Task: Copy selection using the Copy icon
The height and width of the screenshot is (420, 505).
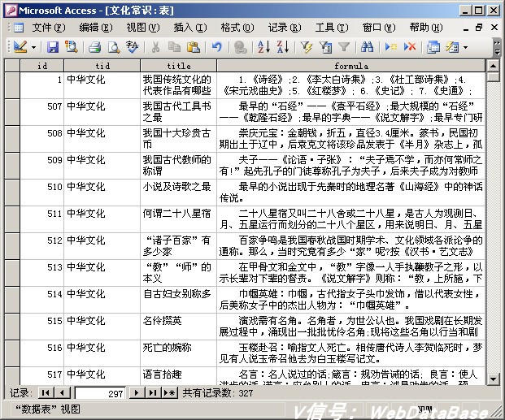Action: [x=174, y=47]
